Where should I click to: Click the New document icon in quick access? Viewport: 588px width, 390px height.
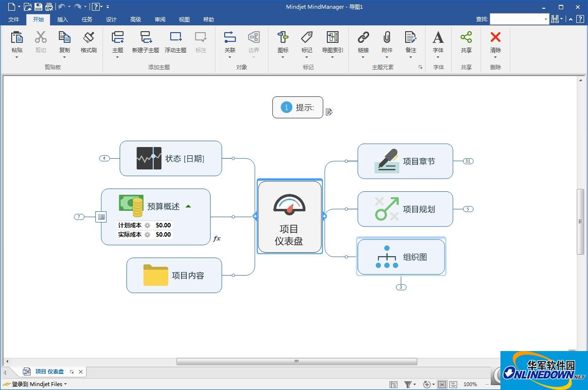tap(11, 7)
